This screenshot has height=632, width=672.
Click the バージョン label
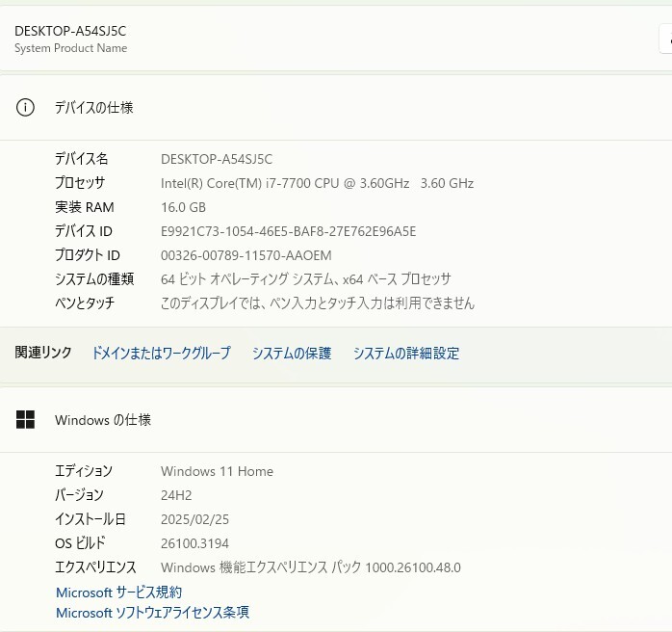pyautogui.click(x=79, y=495)
